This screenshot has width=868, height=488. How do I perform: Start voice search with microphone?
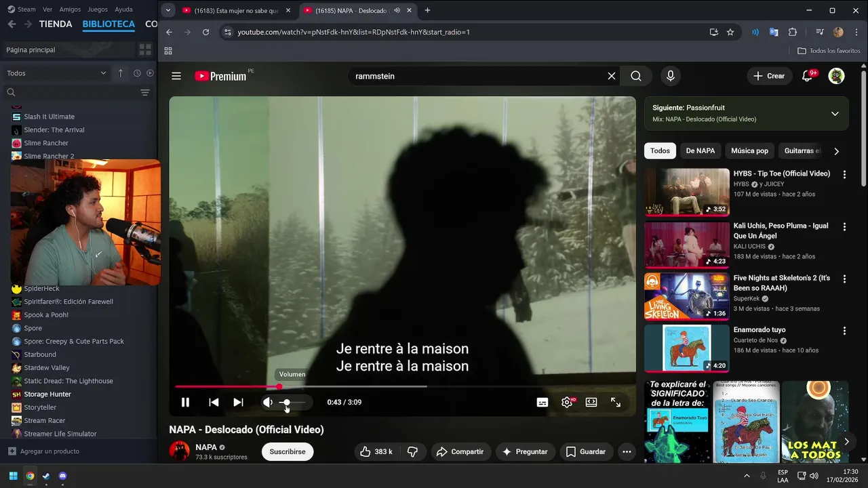point(671,76)
